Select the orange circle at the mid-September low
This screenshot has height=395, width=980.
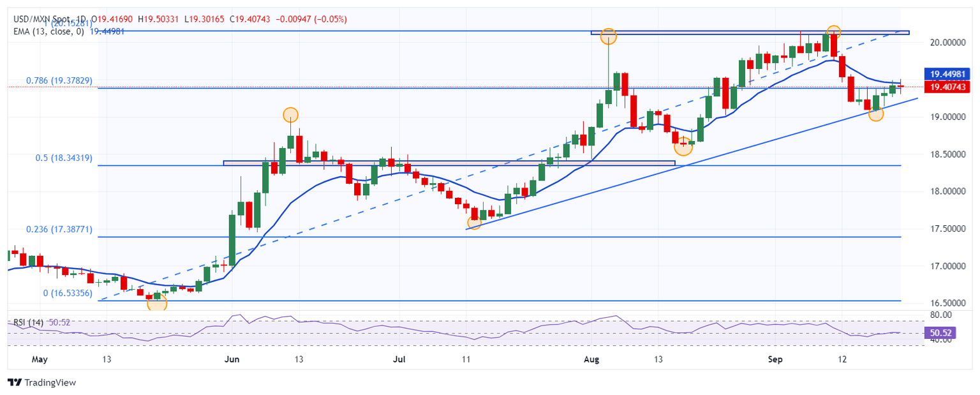click(x=875, y=114)
